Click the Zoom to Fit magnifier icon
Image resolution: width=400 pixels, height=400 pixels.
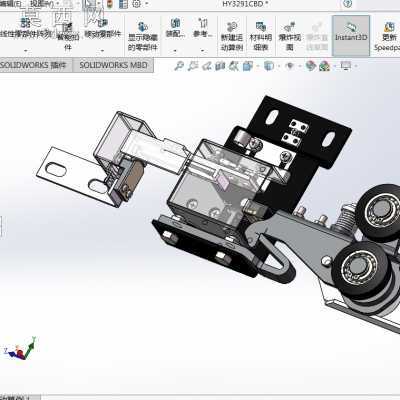[x=179, y=66]
